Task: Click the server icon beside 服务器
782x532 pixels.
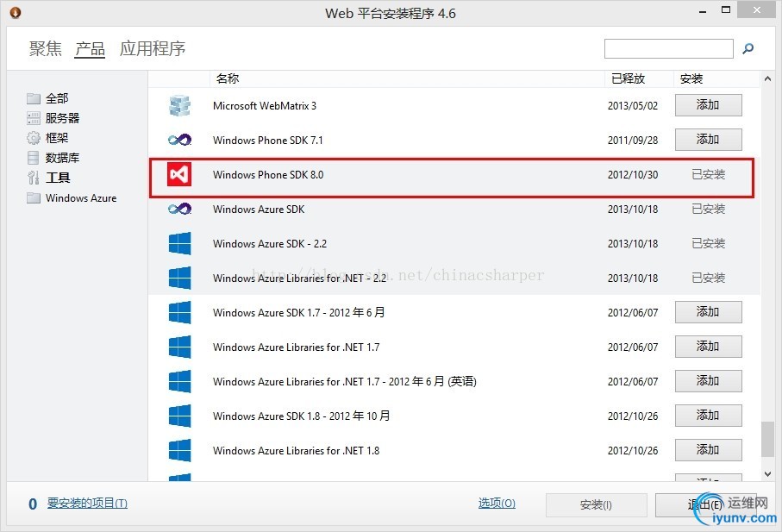Action: (34, 118)
